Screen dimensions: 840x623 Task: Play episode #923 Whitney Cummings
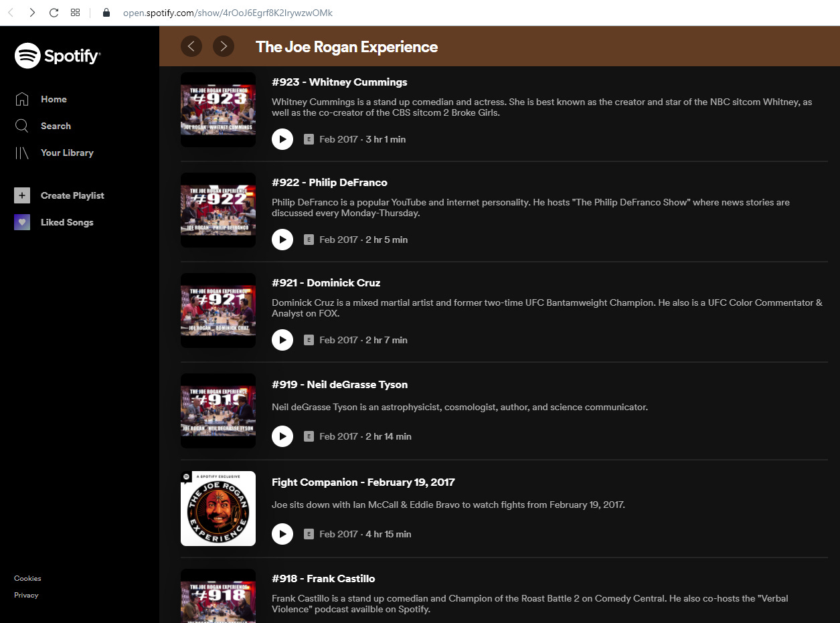click(x=282, y=139)
